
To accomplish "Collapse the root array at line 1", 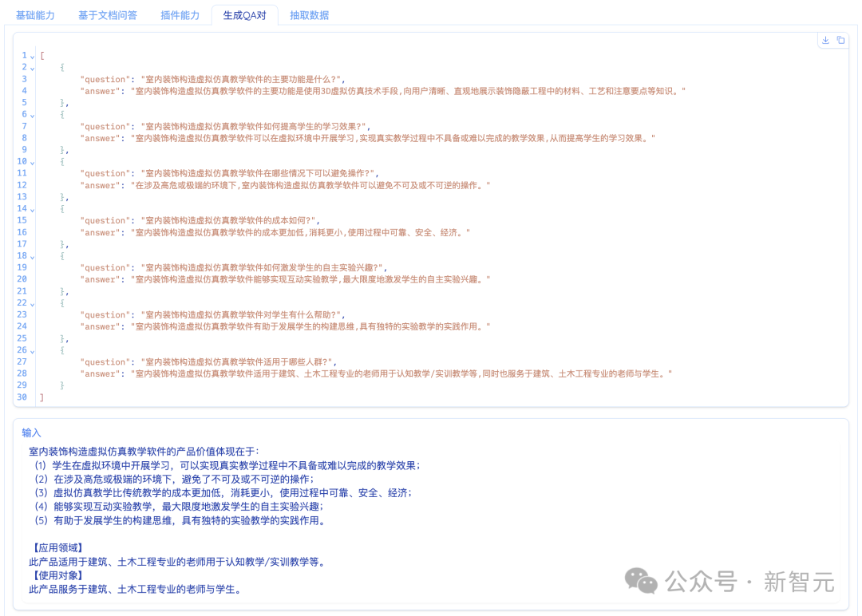I will [x=33, y=56].
